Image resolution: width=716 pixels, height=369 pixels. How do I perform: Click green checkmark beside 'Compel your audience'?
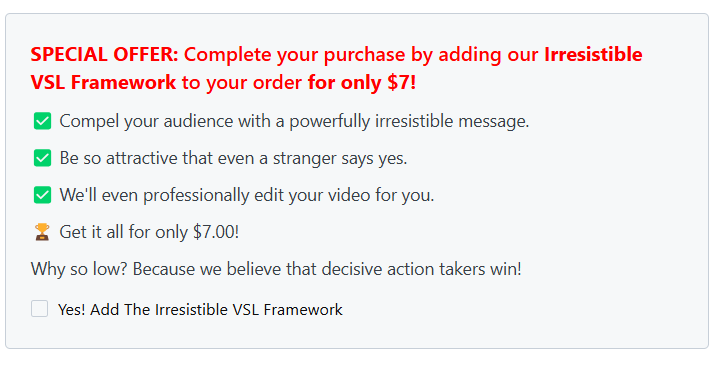(42, 121)
